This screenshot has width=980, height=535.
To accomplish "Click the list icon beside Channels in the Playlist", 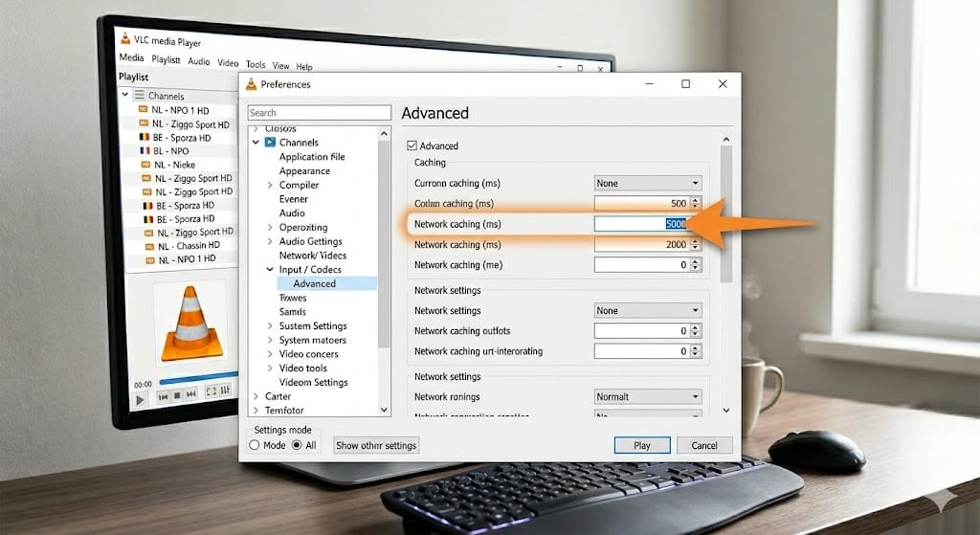I will point(140,95).
